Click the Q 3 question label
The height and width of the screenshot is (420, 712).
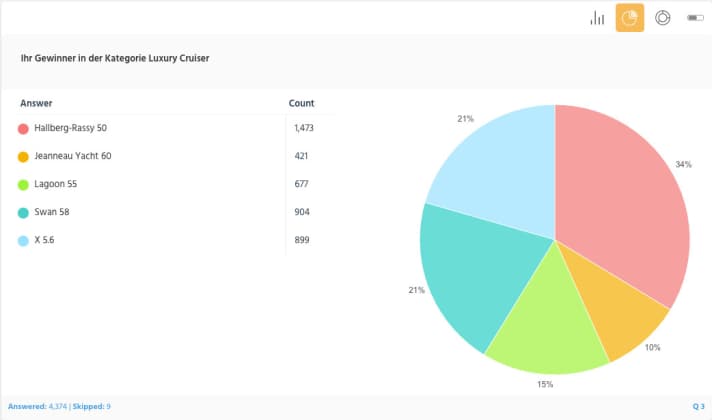698,406
